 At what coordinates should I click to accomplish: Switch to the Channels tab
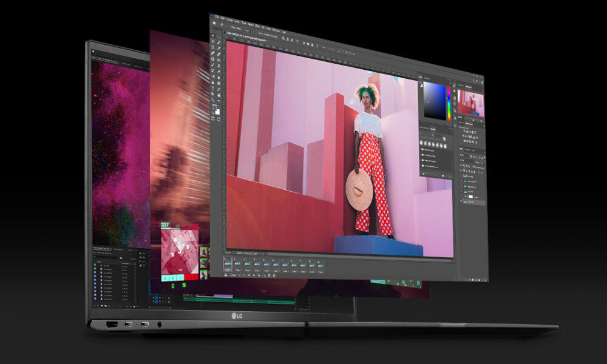(467, 149)
